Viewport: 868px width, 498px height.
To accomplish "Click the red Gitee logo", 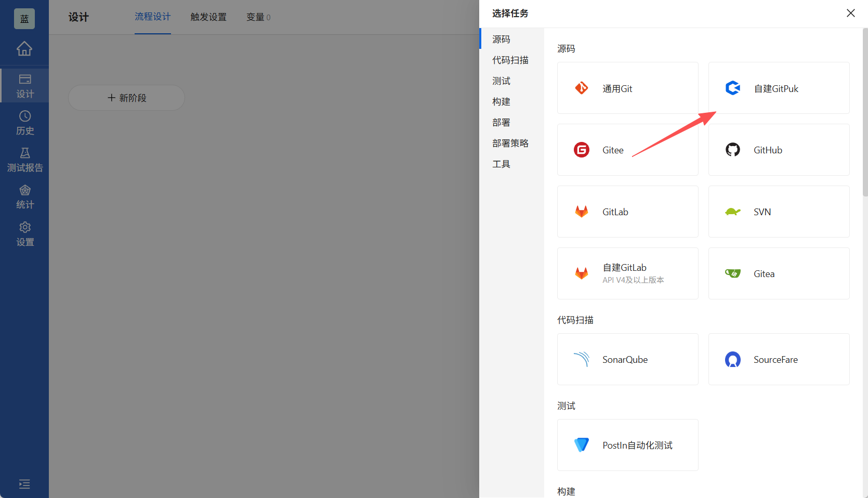I will pyautogui.click(x=581, y=150).
